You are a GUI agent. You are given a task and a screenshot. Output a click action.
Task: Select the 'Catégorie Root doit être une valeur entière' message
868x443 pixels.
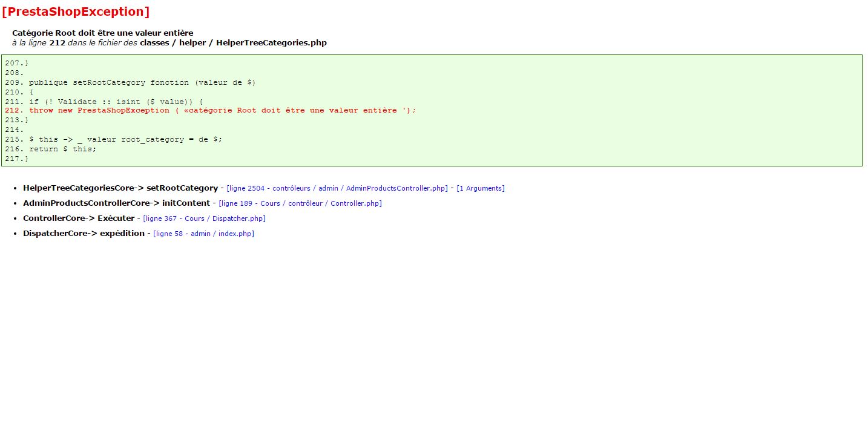[103, 33]
